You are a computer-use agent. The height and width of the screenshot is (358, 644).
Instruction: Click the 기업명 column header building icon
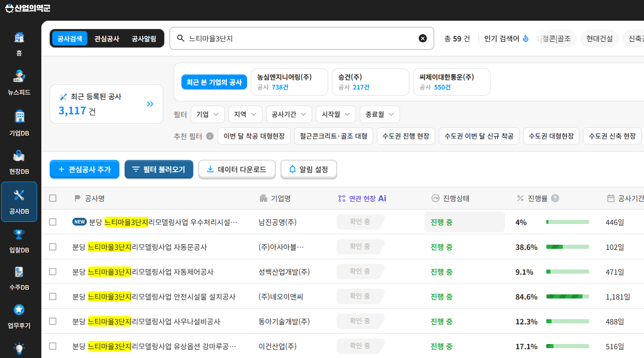264,198
